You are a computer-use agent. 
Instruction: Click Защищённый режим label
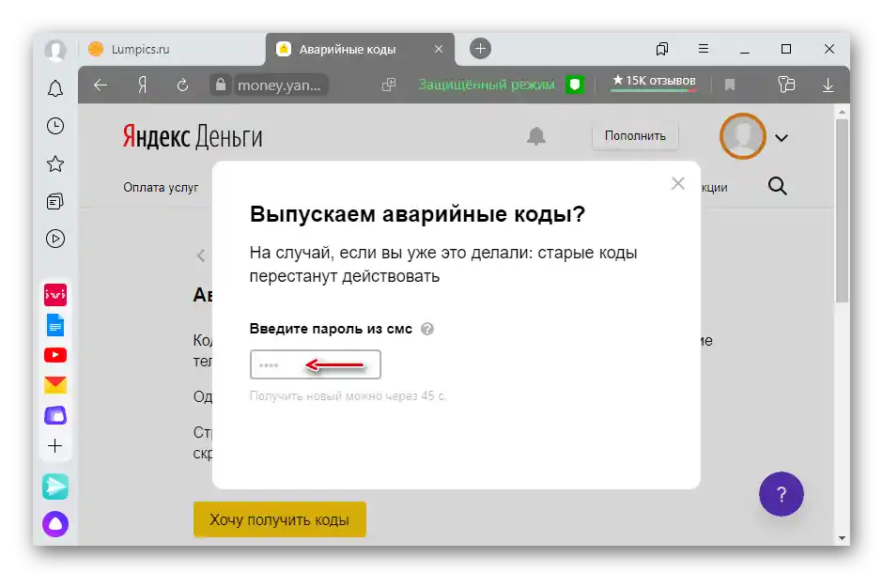point(487,85)
